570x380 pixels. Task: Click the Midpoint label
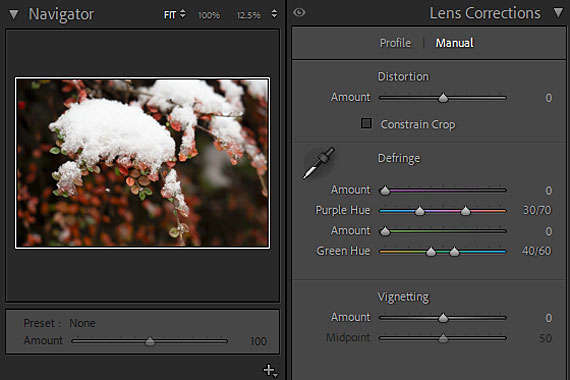tap(348, 338)
